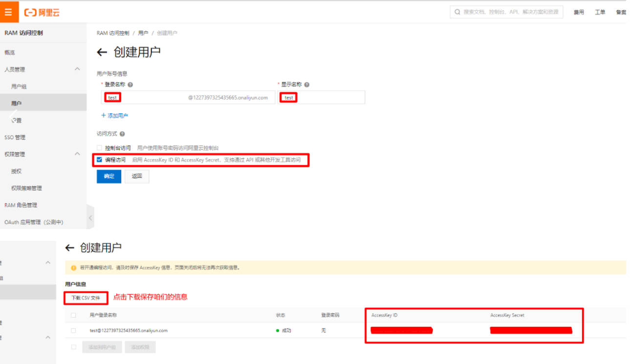Screen dimensions: 630x364
Task: Collapse the 人员管理 section chevron
Action: pyautogui.click(x=77, y=69)
